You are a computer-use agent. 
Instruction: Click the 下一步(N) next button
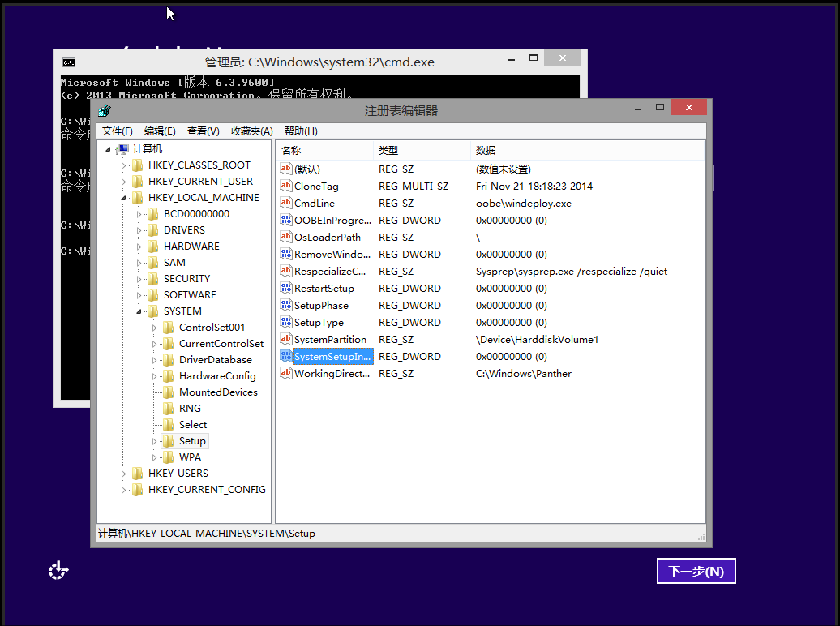click(x=696, y=571)
